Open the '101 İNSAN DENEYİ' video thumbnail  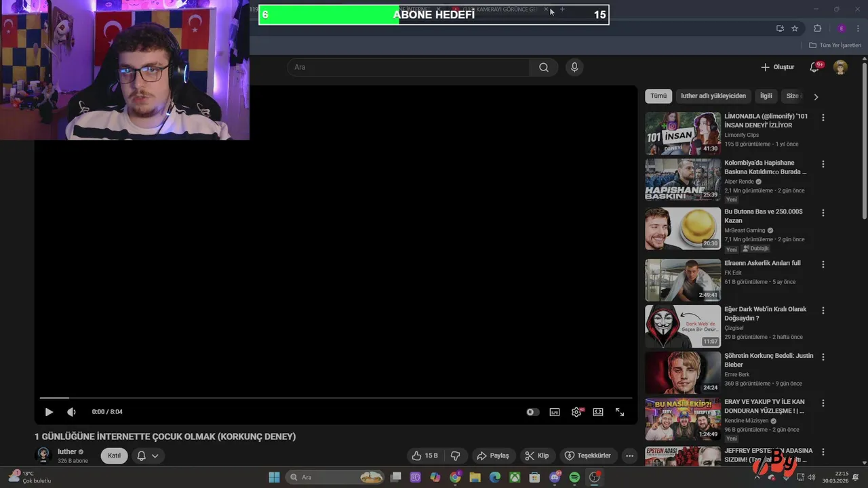tap(683, 134)
